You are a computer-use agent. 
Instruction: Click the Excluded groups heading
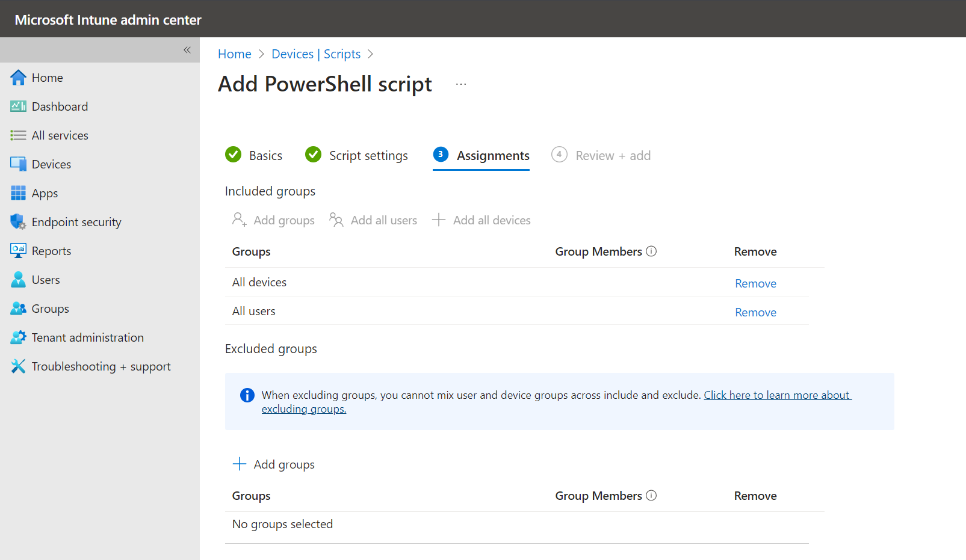tap(271, 349)
